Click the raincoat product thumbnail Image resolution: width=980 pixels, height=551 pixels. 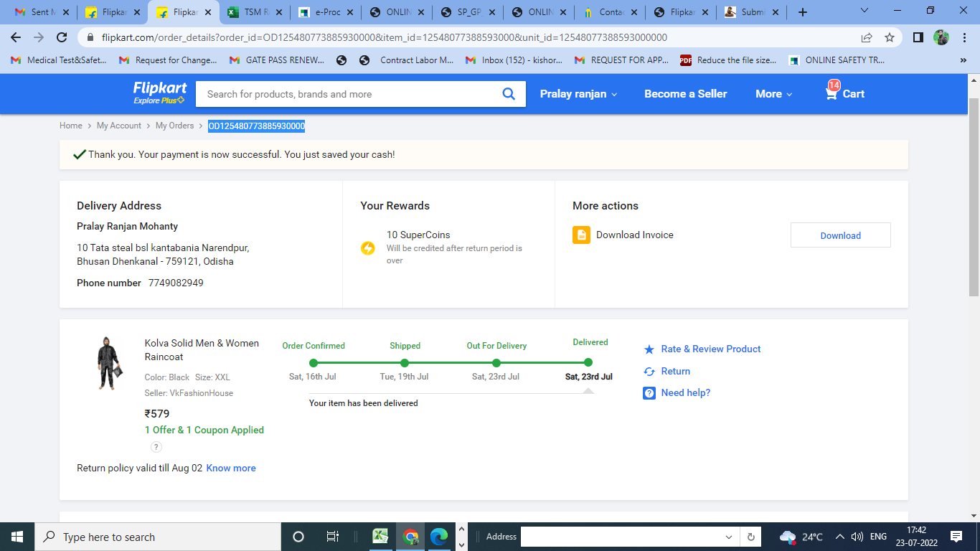(109, 364)
